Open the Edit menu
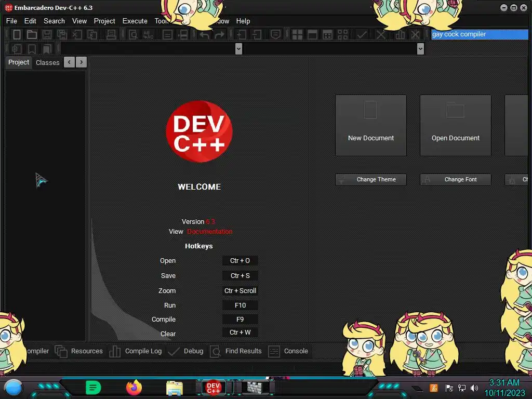Screen dimensions: 532x399 click(30, 21)
